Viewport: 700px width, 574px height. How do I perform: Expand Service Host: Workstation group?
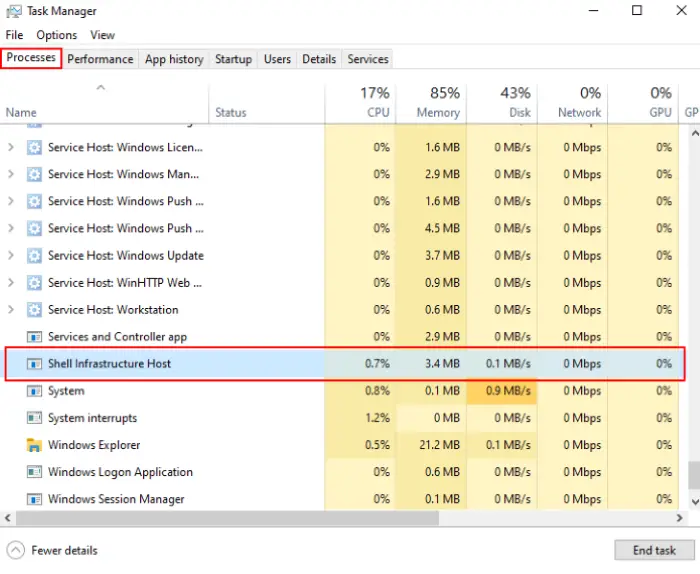pyautogui.click(x=11, y=310)
